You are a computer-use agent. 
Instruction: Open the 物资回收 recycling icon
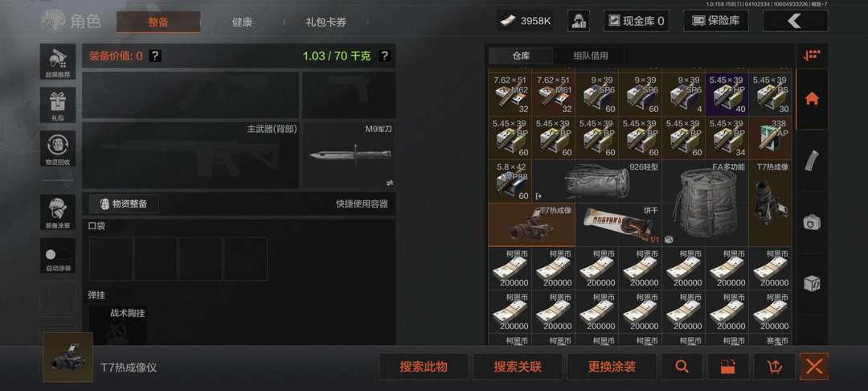(58, 148)
